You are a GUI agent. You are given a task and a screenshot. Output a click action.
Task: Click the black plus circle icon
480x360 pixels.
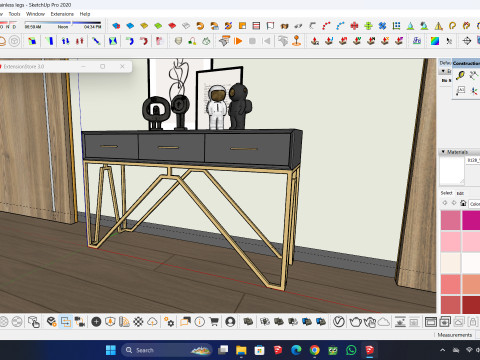point(96,322)
